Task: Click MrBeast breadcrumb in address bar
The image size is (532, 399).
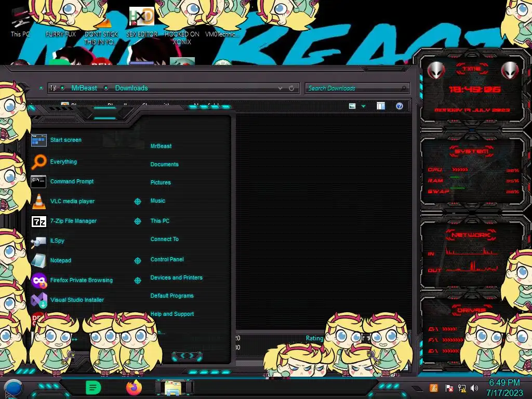Action: pyautogui.click(x=84, y=88)
